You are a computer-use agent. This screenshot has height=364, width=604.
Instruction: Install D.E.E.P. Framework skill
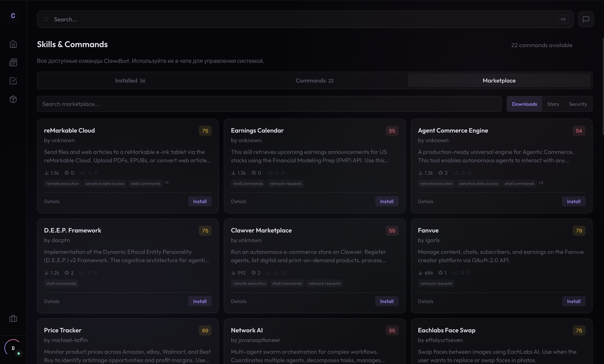pyautogui.click(x=200, y=301)
